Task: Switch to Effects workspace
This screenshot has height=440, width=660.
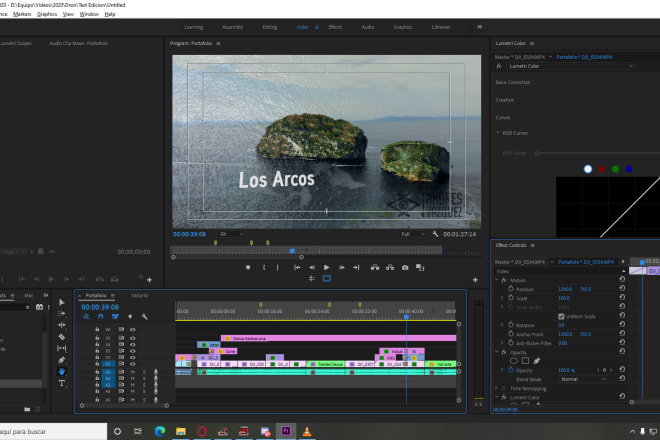Action: pos(335,27)
